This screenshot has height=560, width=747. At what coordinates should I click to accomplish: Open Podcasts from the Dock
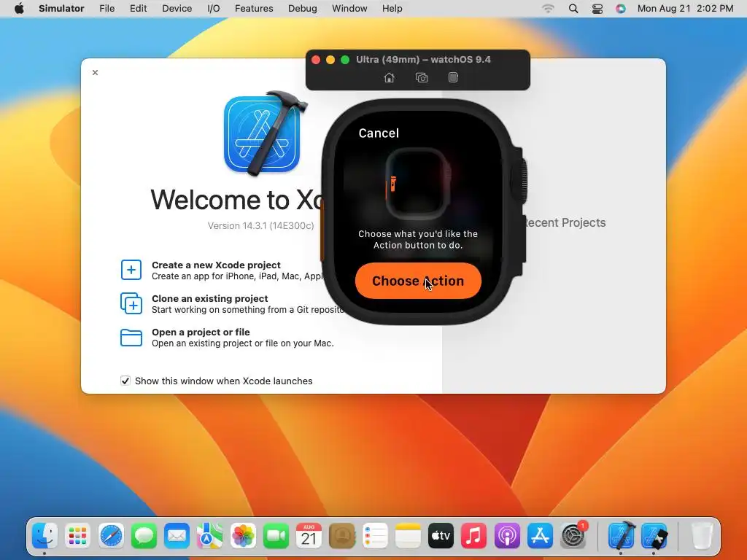coord(507,536)
